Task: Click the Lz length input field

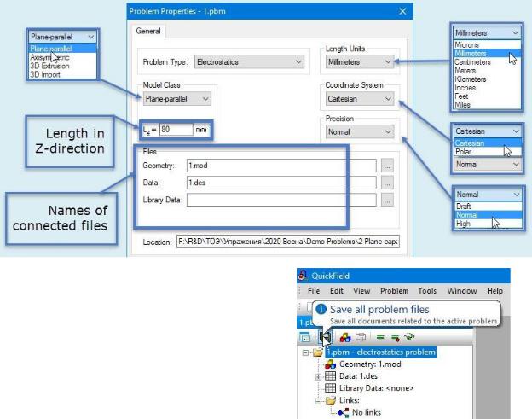Action: click(176, 130)
